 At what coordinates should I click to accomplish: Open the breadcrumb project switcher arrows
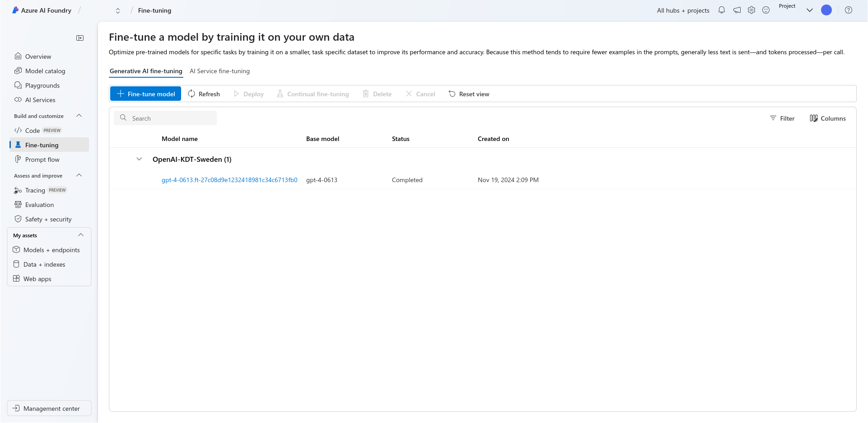(118, 10)
